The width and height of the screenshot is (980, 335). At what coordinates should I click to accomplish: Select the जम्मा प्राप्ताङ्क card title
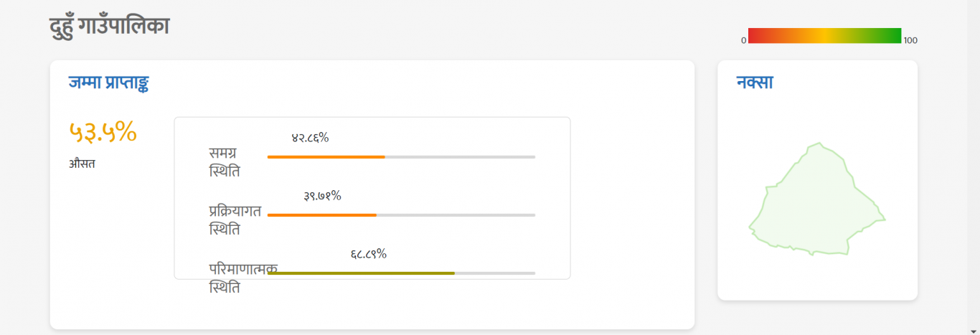(109, 82)
